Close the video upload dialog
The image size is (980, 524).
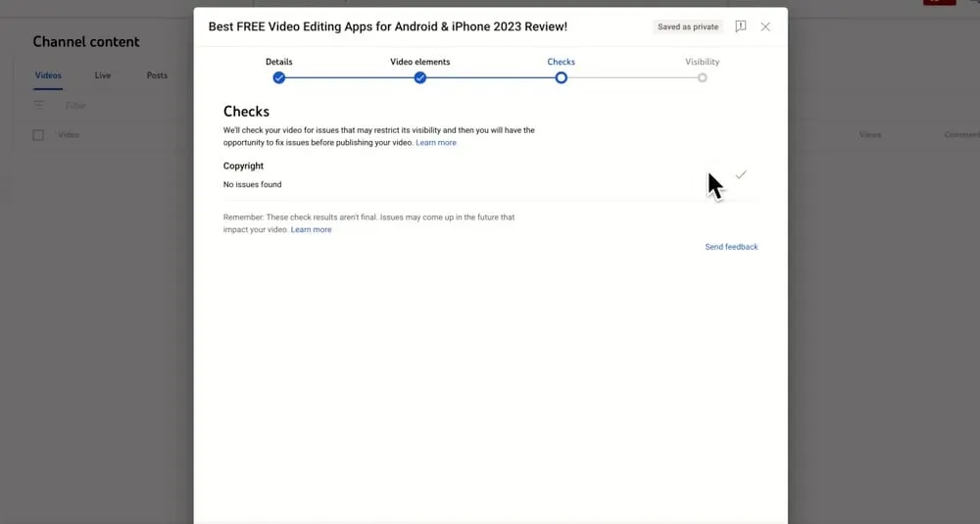click(x=765, y=26)
